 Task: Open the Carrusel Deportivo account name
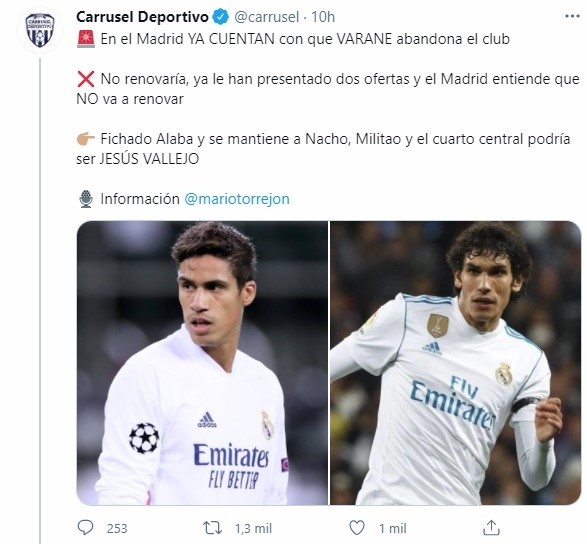coord(142,17)
